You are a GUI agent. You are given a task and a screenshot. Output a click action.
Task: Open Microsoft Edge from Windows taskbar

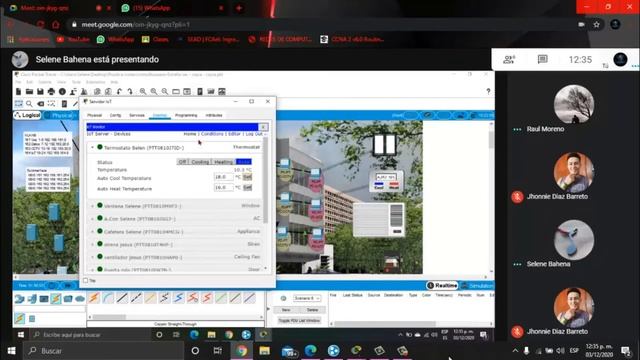[x=311, y=351]
